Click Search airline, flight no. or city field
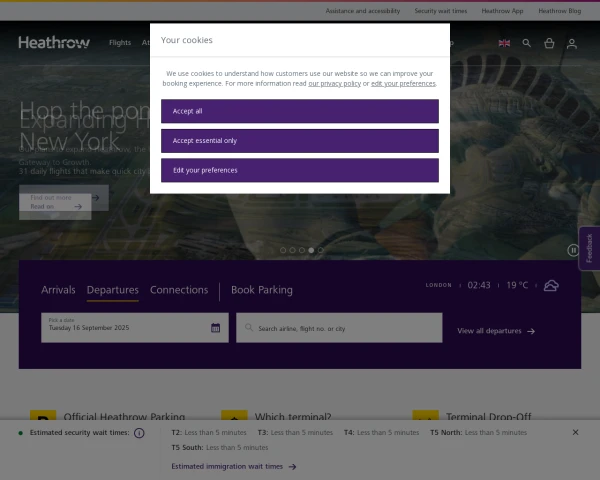Image resolution: width=600 pixels, height=480 pixels. (339, 328)
